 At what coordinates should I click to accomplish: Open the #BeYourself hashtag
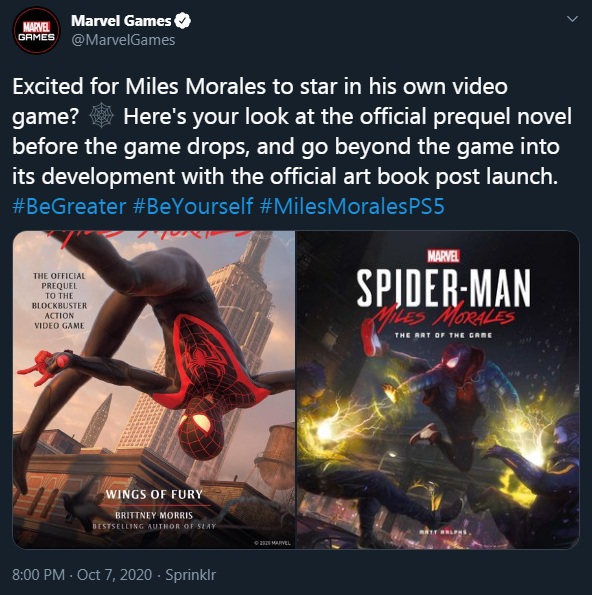pyautogui.click(x=193, y=207)
